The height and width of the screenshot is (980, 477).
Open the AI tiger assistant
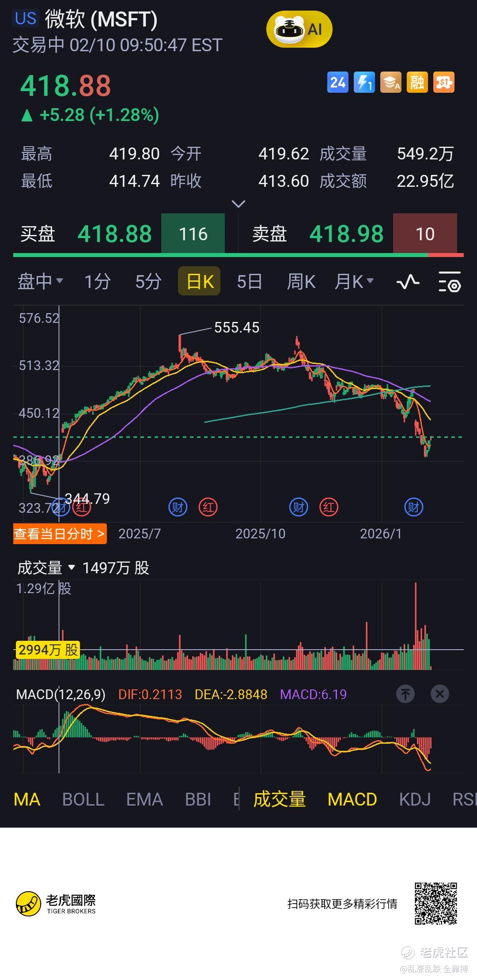pyautogui.click(x=299, y=30)
